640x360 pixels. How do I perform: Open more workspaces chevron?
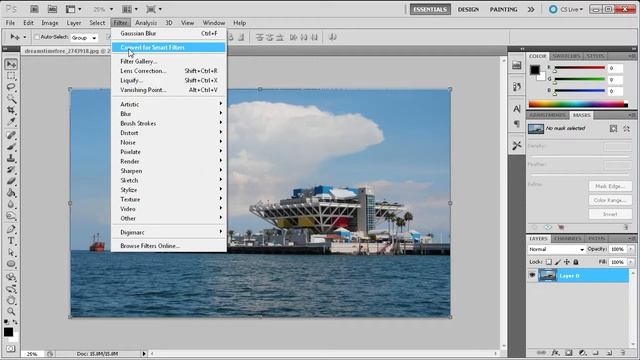(x=531, y=9)
